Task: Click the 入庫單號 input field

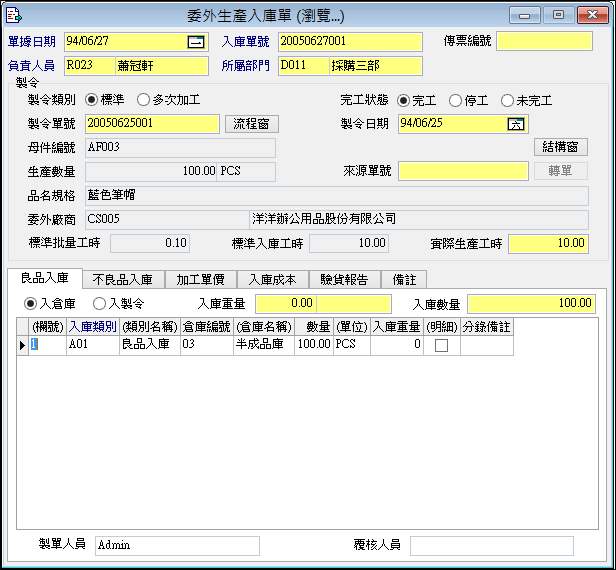Action: pyautogui.click(x=350, y=42)
